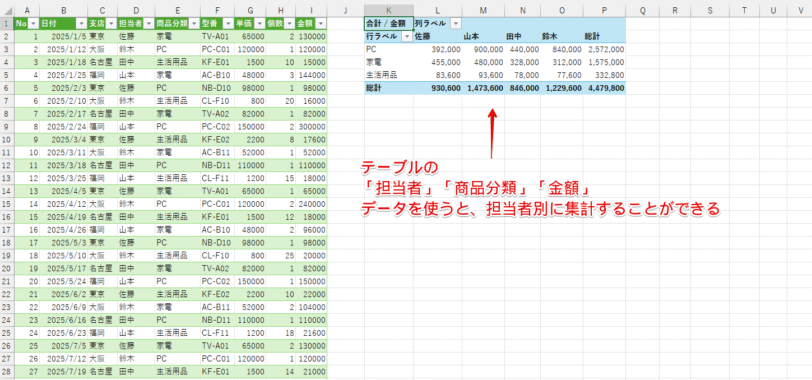Click the date cell 2025/2/24
This screenshot has height=380, width=812.
click(64, 126)
